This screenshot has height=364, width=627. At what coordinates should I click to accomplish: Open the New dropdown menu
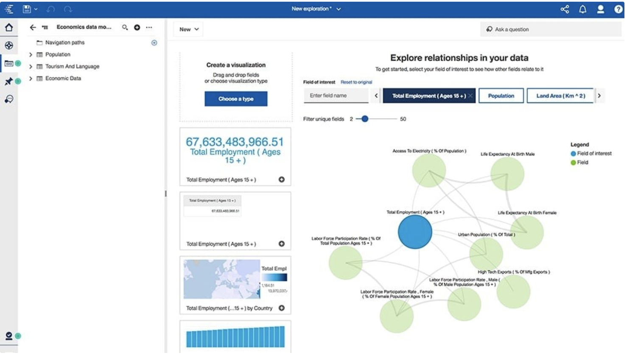click(189, 29)
